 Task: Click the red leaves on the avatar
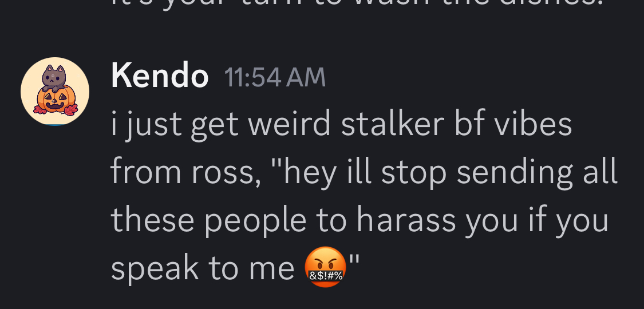pyautogui.click(x=70, y=109)
